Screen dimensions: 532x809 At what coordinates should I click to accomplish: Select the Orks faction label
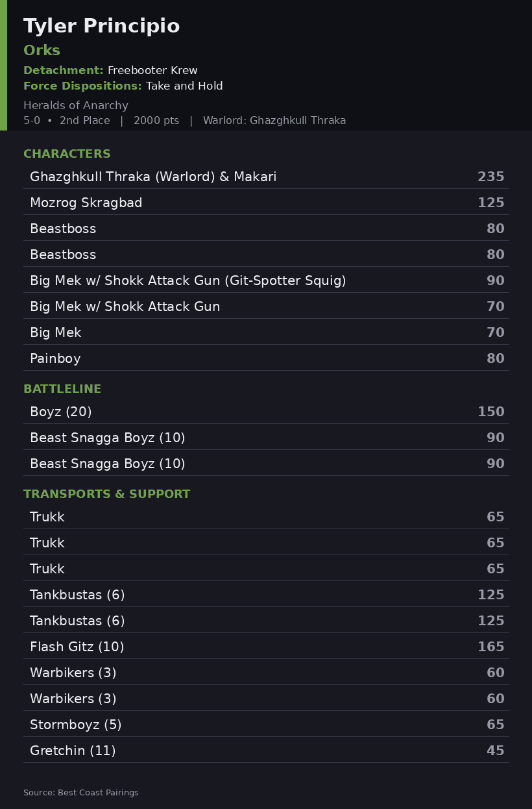pos(42,50)
